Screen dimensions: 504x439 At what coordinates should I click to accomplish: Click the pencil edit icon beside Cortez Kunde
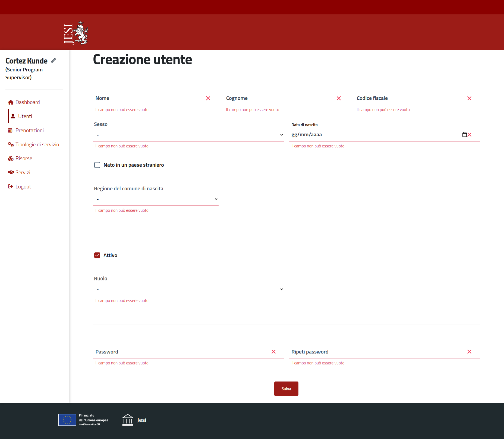53,61
